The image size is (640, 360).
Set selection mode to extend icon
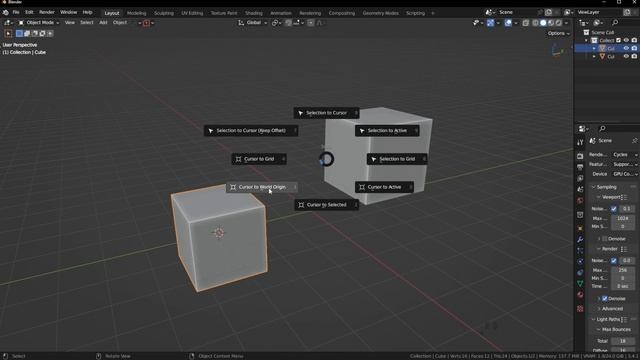point(27,33)
